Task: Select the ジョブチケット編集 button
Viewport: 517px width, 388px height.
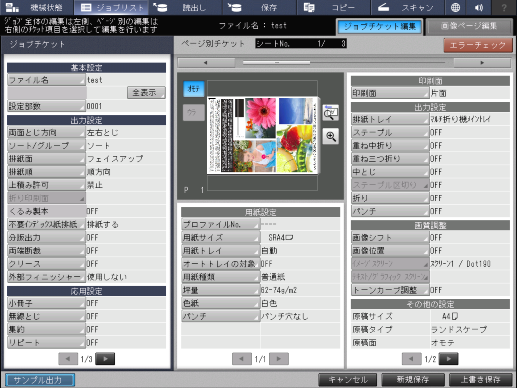Action: (x=380, y=27)
